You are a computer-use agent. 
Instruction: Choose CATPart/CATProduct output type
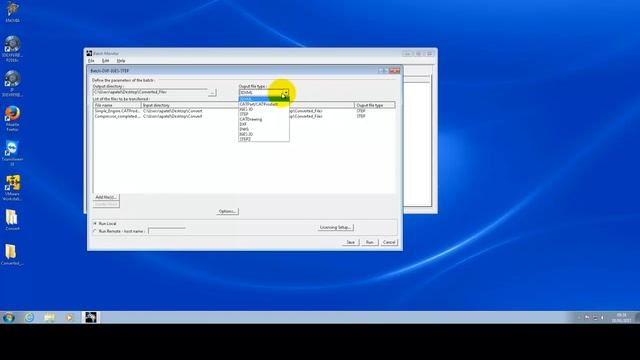point(264,104)
